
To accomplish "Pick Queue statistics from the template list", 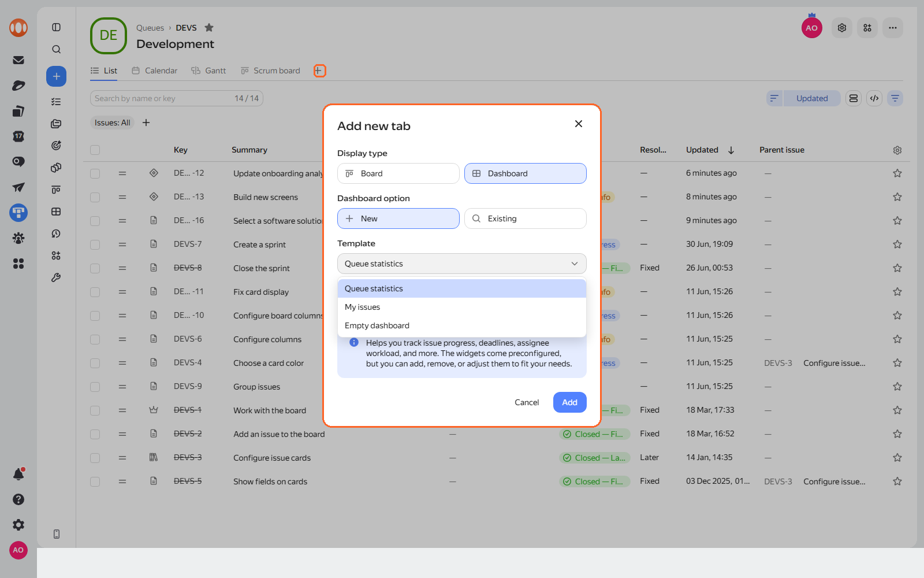I will 462,288.
